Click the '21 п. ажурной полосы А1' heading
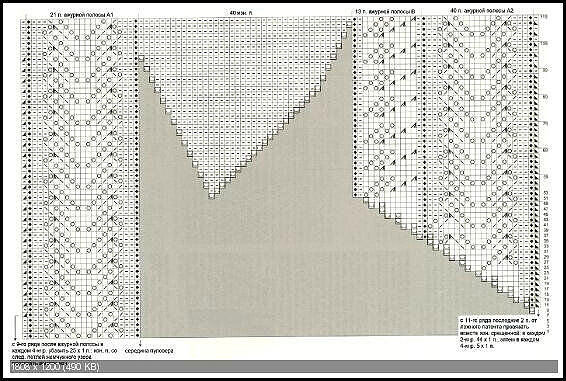The image size is (566, 381). click(x=82, y=14)
